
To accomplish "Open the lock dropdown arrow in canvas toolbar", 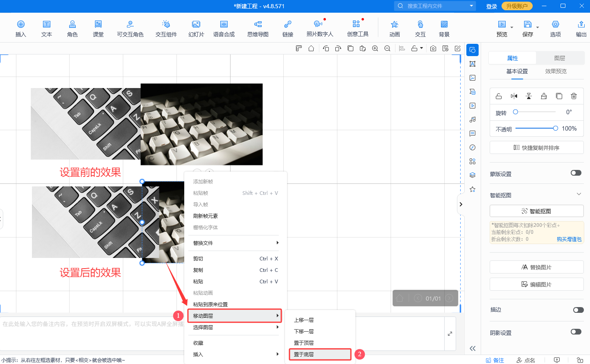I will pos(421,48).
